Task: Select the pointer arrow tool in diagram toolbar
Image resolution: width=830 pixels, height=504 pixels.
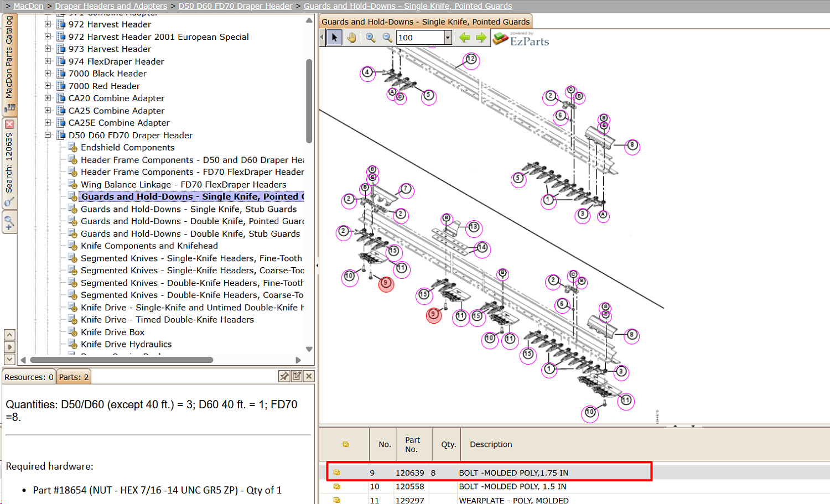Action: tap(334, 38)
